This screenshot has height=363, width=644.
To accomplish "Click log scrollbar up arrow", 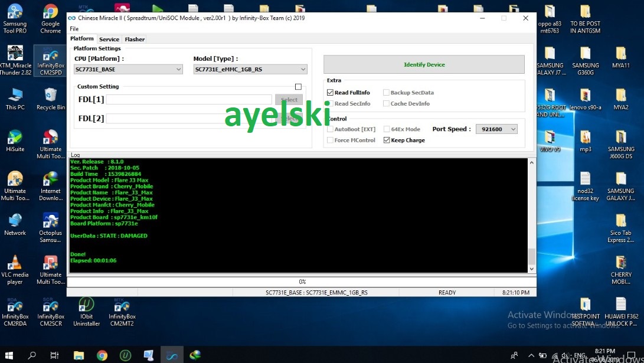I will [531, 162].
